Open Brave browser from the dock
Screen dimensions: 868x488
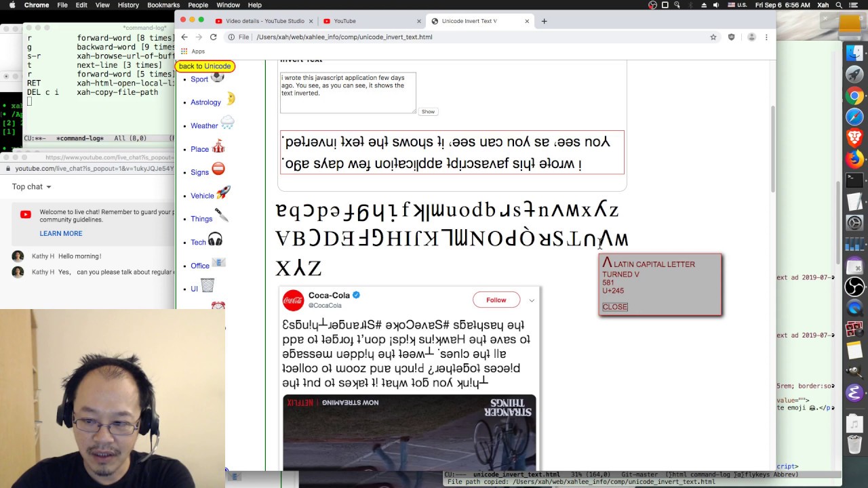click(854, 138)
